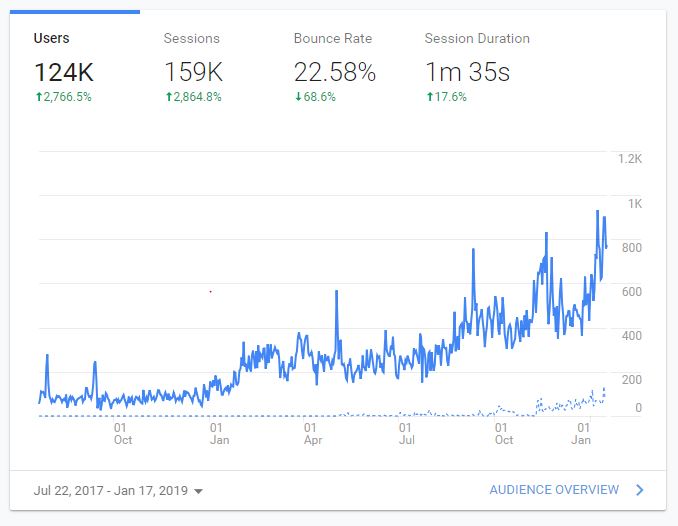Image resolution: width=678 pixels, height=526 pixels.
Task: Click the chart spike just after 01 Apr
Action: point(337,292)
